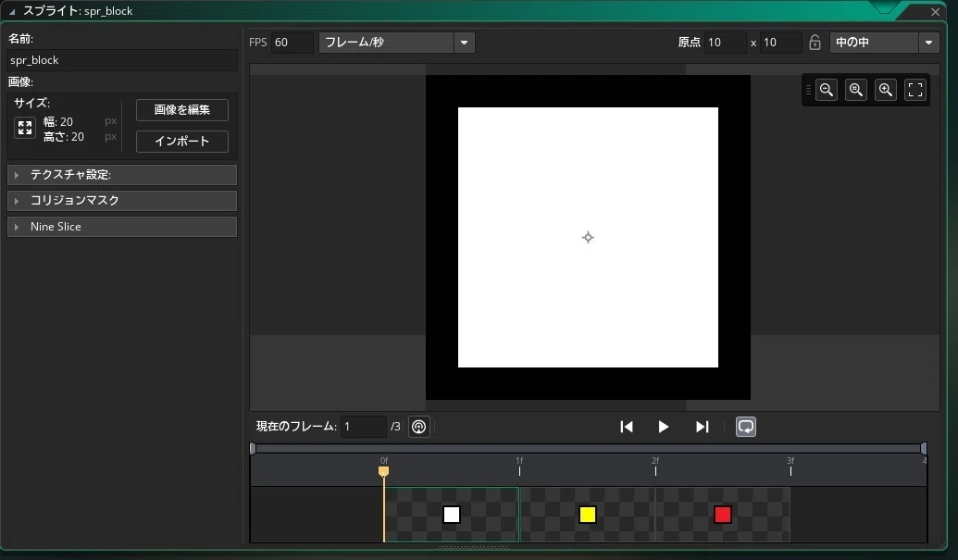
Task: Click the broadcast message icon next to frame count
Action: (418, 427)
